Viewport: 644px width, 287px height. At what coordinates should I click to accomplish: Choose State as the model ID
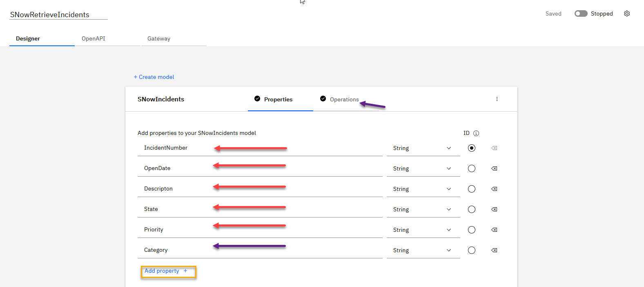[x=472, y=209]
